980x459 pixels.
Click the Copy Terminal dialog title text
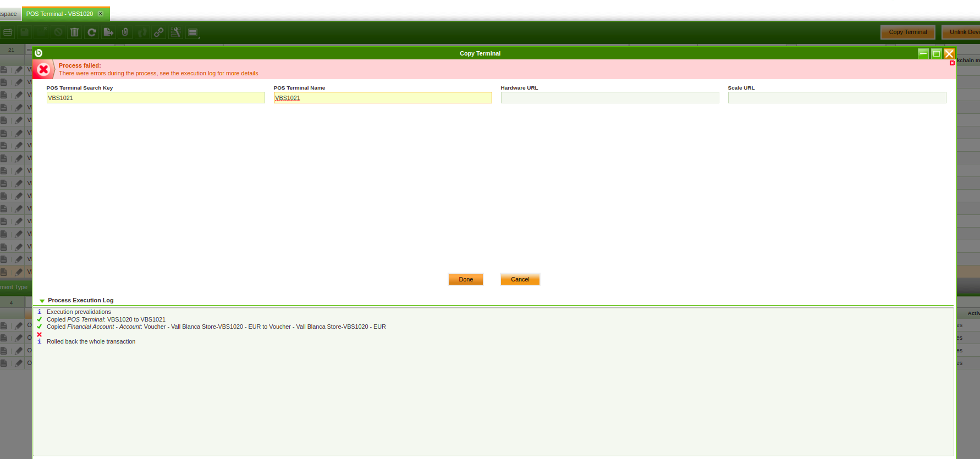coord(480,53)
